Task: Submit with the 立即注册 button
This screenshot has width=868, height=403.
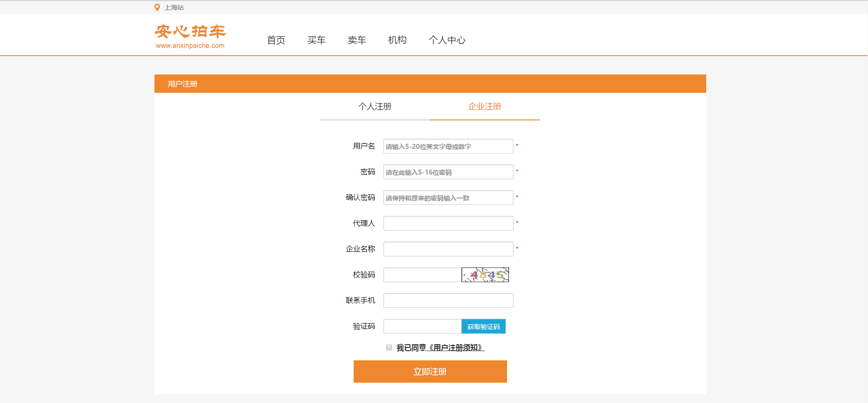Action: coord(430,371)
